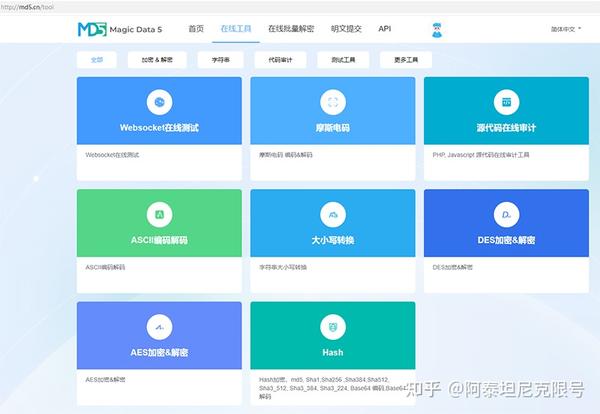
Task: Open the 在线批量解密 menu item
Action: pyautogui.click(x=291, y=29)
